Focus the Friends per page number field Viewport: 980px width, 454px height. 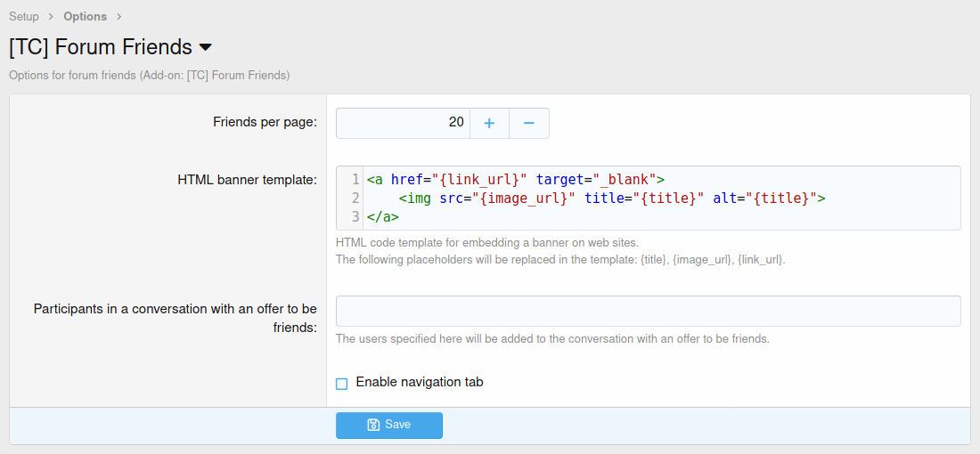pyautogui.click(x=403, y=123)
